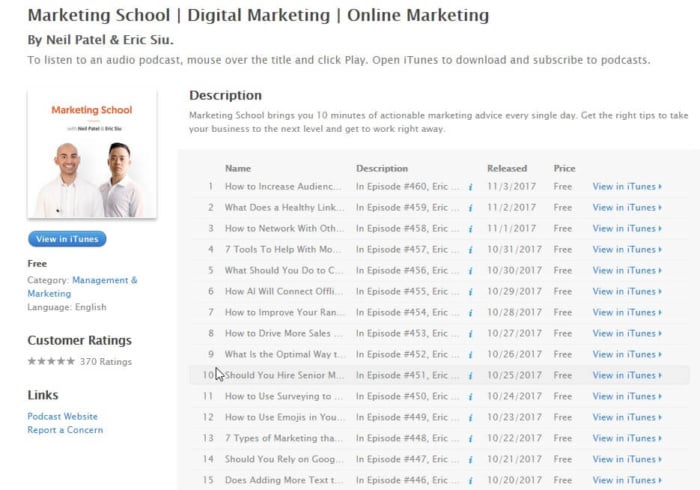Click the Price column header

coord(564,169)
